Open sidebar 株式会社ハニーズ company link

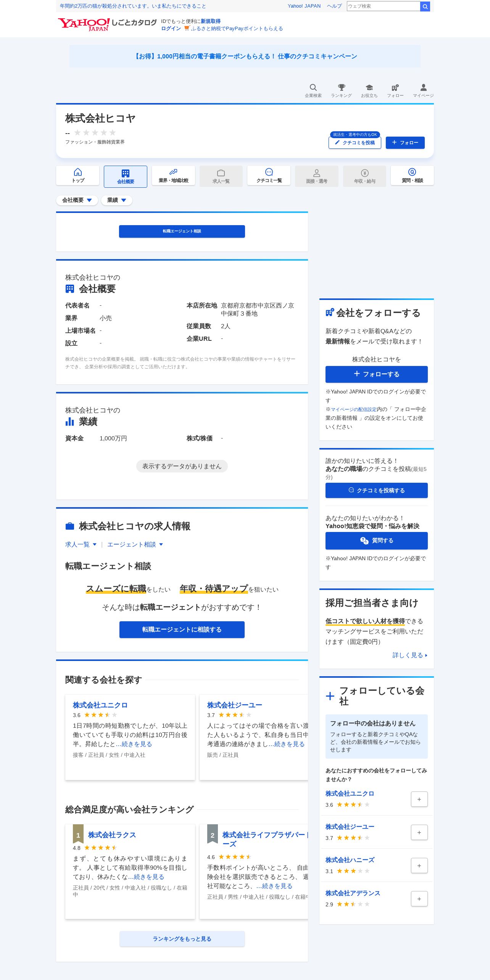(350, 859)
